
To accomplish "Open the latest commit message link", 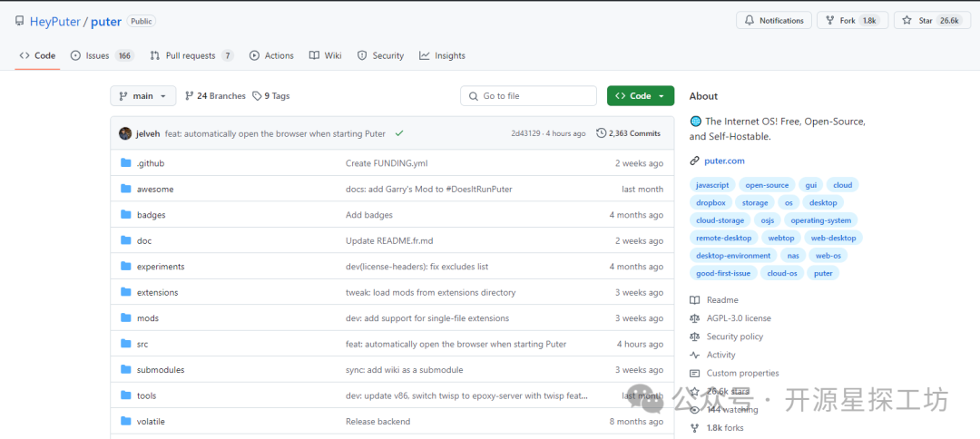I will tap(275, 133).
